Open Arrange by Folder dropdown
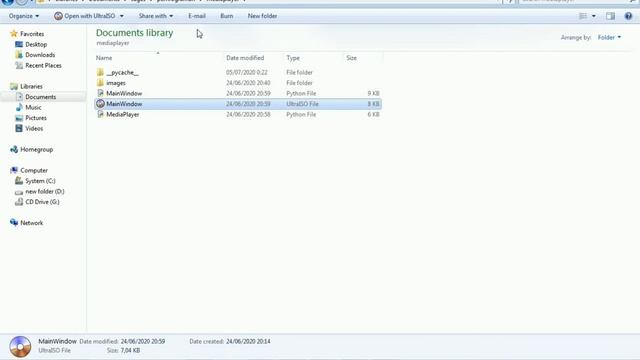The width and height of the screenshot is (640, 360). [609, 38]
